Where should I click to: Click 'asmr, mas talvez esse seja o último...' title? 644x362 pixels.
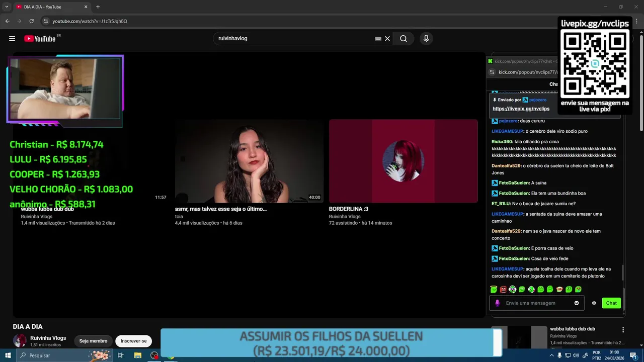click(221, 209)
